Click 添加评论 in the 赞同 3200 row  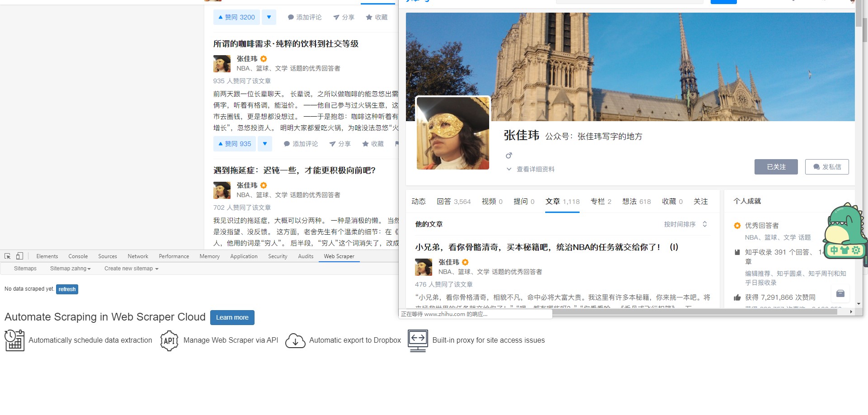click(305, 17)
